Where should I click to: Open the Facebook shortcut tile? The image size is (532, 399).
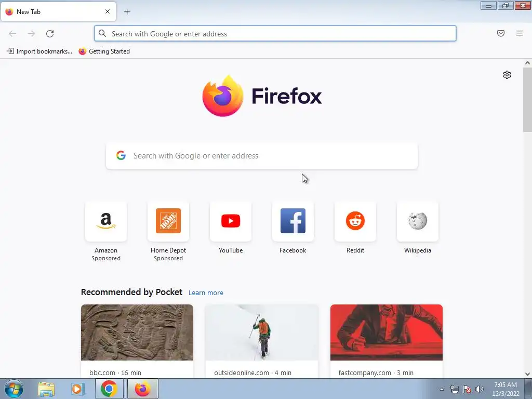click(293, 221)
